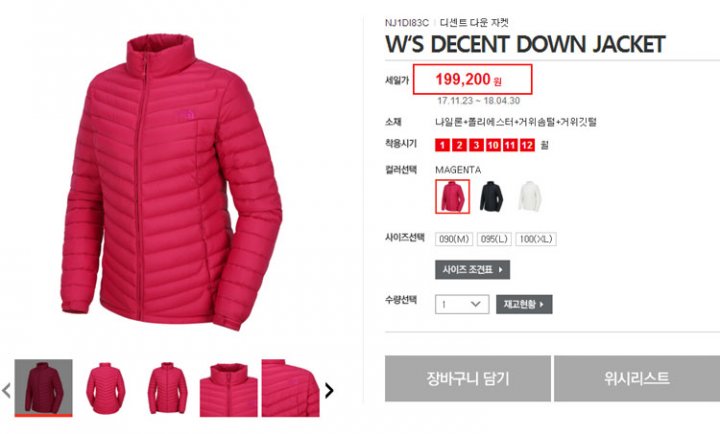Click the previous thumbnail arrow
Screen dimensions: 720x434
(6, 390)
